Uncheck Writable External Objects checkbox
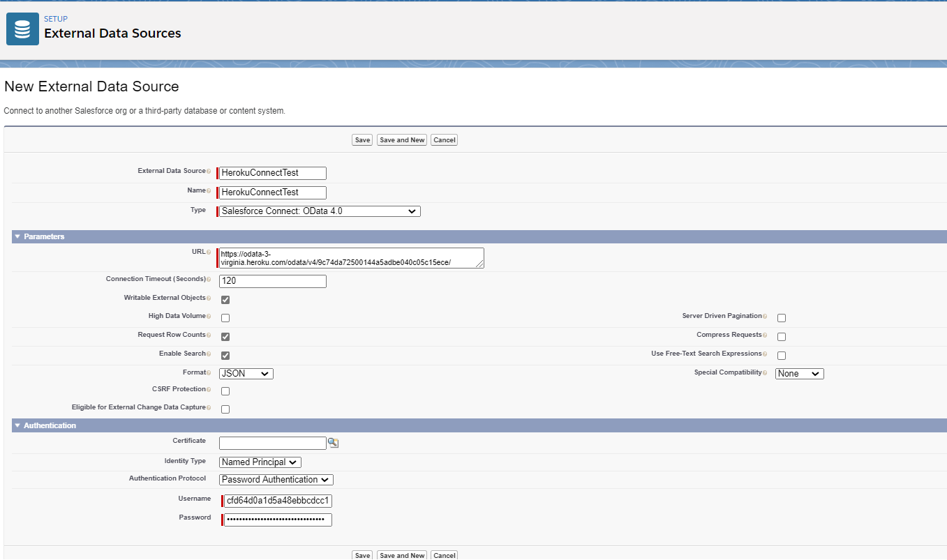Viewport: 947px width, 560px height. [225, 300]
